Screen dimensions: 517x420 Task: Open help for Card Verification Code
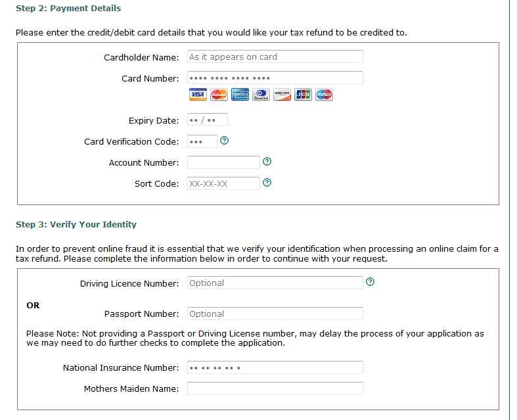click(x=225, y=141)
